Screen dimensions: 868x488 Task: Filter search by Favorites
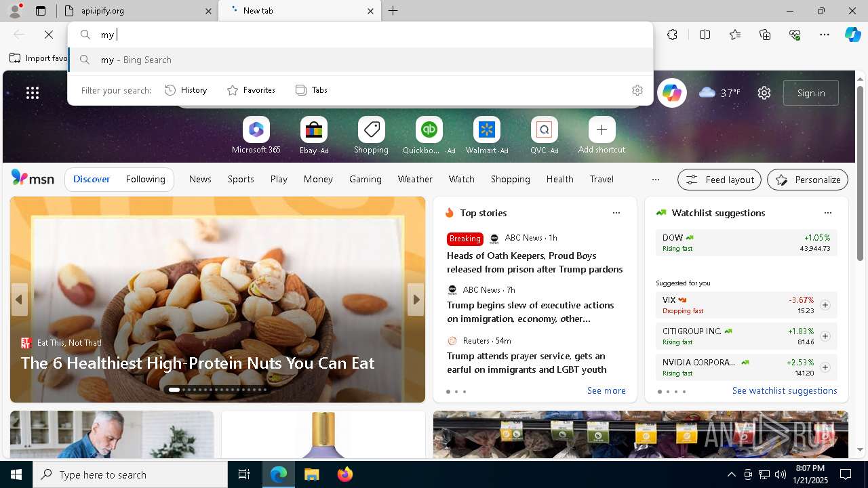(251, 90)
